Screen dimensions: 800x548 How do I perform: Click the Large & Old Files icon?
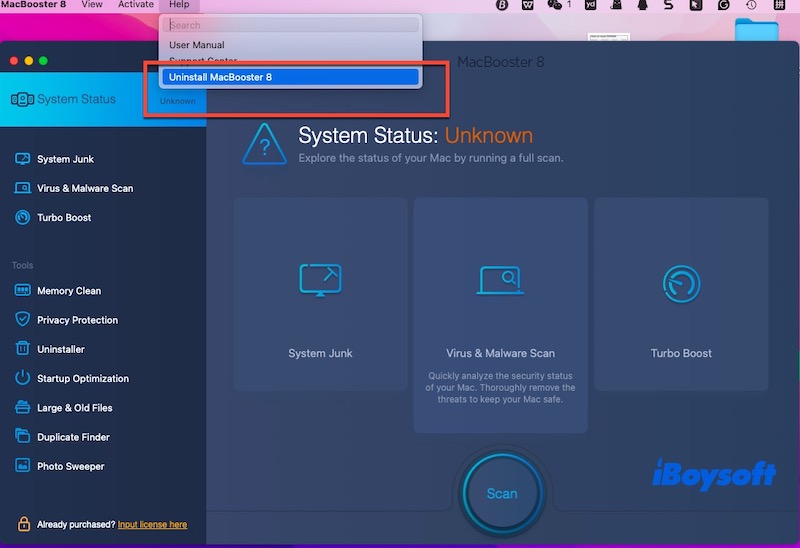click(22, 408)
